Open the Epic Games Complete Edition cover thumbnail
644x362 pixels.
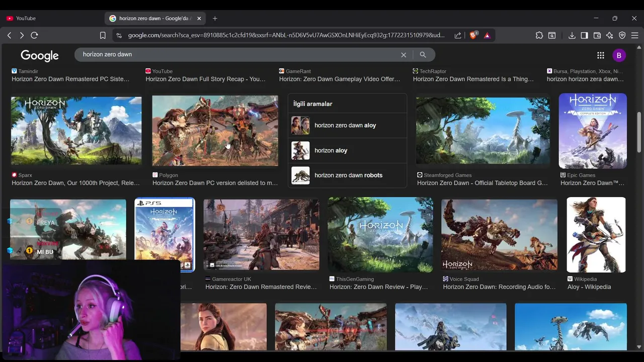tap(593, 131)
